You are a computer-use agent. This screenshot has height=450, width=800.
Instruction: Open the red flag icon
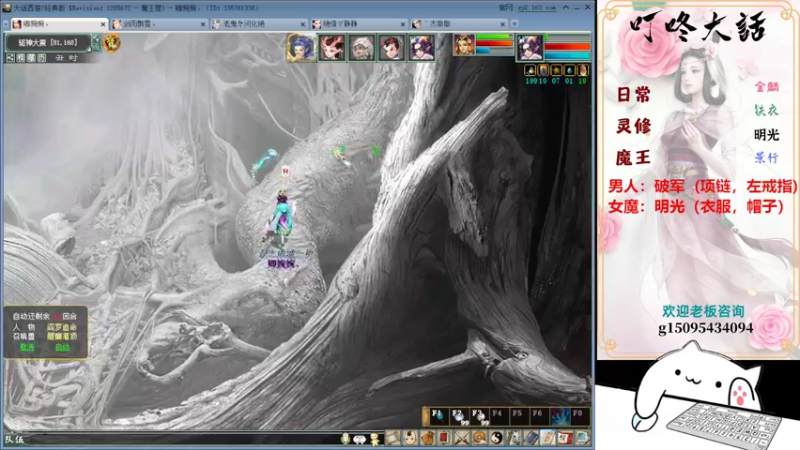[x=565, y=438]
